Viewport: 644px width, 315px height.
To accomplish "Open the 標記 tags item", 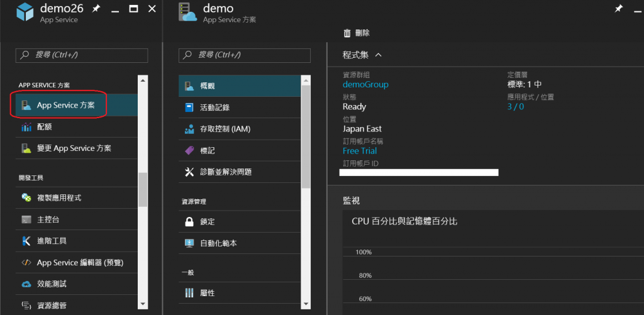I will (x=240, y=151).
